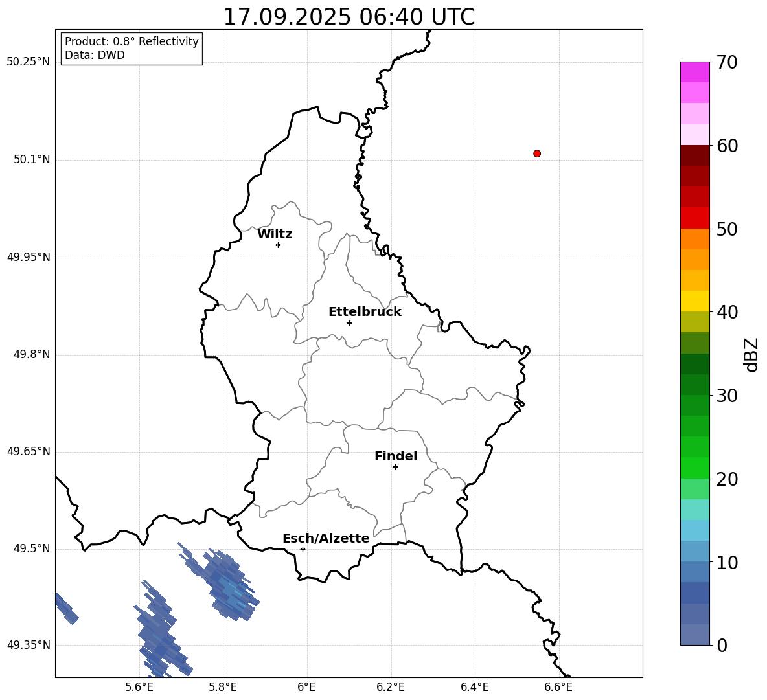Click the Wiltz station marker

(x=279, y=245)
